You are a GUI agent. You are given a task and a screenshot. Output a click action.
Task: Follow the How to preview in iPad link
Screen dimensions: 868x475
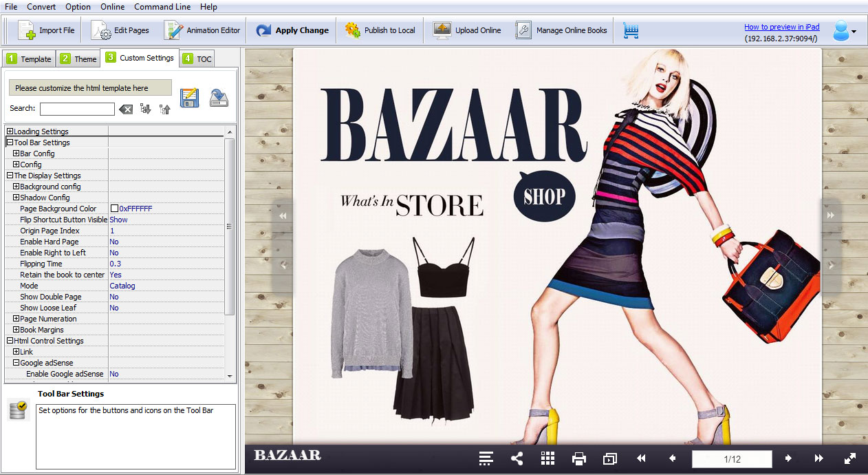(781, 27)
